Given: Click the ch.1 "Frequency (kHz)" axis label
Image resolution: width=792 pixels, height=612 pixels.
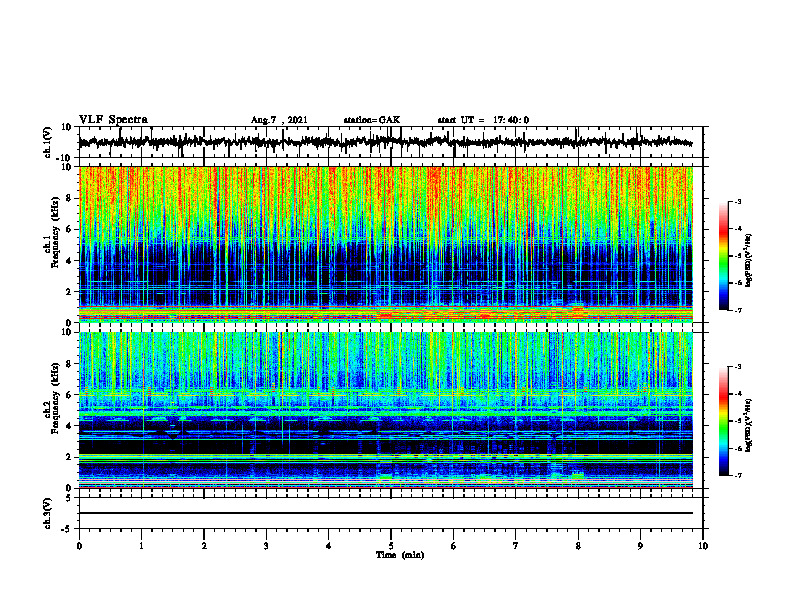Looking at the screenshot, I should pyautogui.click(x=56, y=232).
